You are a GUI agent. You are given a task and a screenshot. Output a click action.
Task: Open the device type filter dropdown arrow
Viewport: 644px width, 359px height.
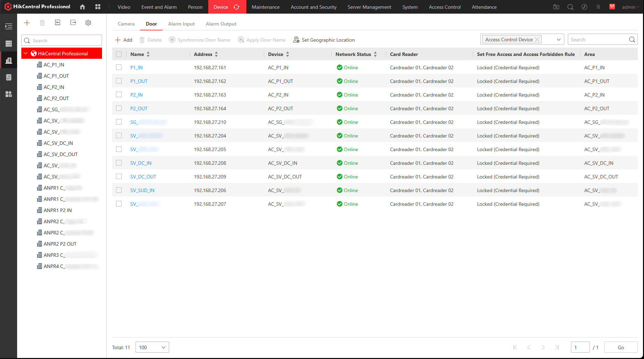coord(558,40)
